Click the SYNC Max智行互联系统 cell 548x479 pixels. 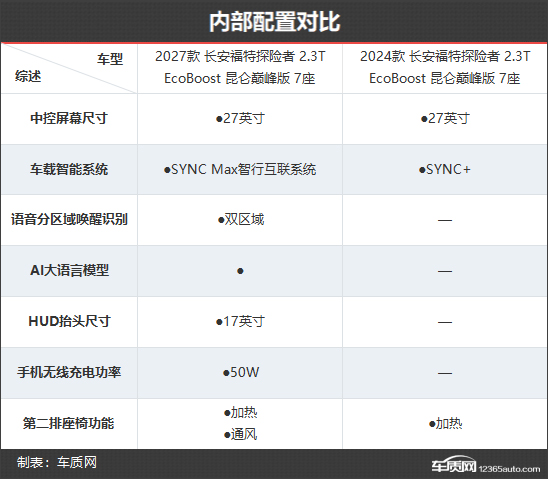coord(240,169)
